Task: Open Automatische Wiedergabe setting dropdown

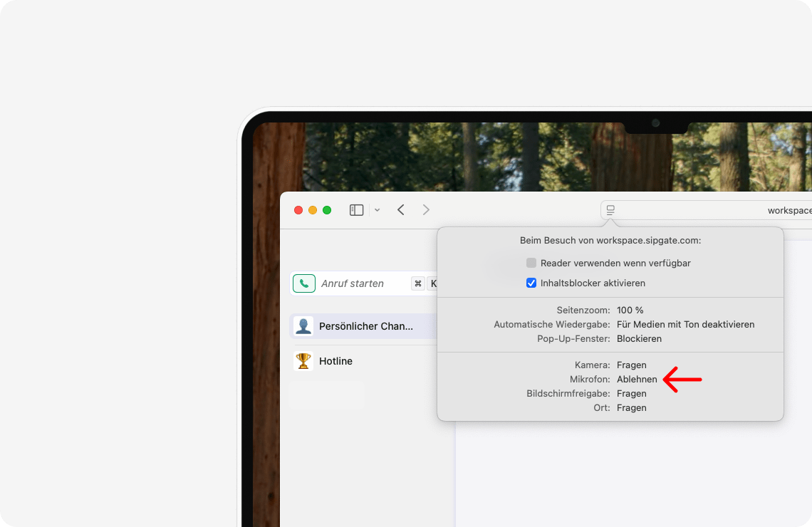Action: tap(686, 325)
